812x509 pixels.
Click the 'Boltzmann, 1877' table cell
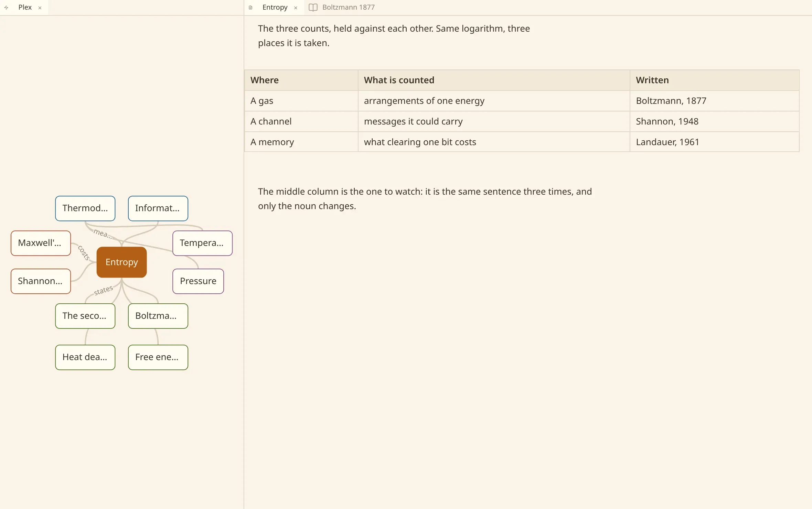click(714, 101)
